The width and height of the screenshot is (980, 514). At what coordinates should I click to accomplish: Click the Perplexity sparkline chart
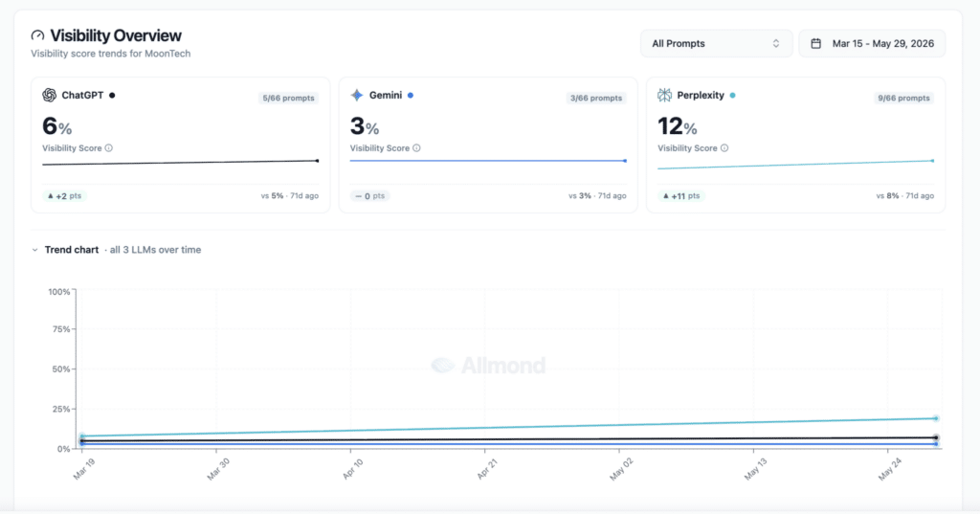[795, 165]
